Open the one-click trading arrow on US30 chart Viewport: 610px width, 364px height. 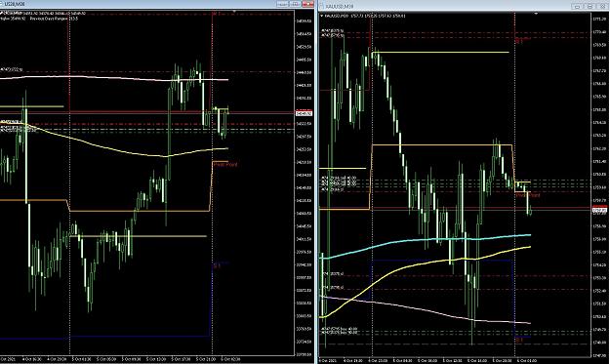click(1, 13)
